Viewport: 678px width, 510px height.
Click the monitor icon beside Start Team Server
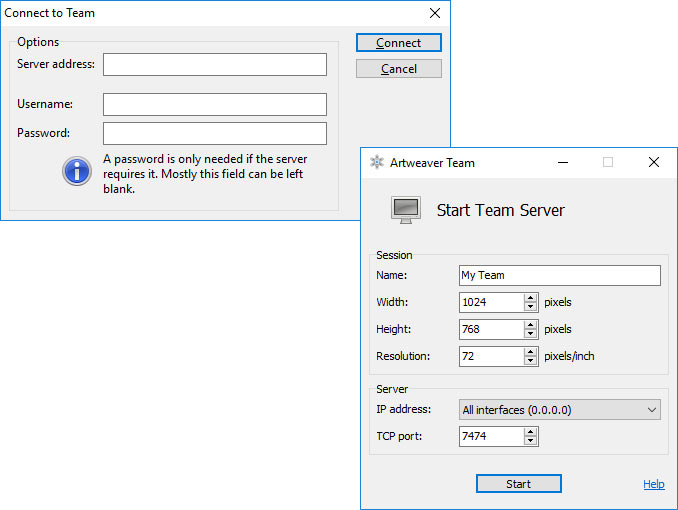pyautogui.click(x=406, y=210)
